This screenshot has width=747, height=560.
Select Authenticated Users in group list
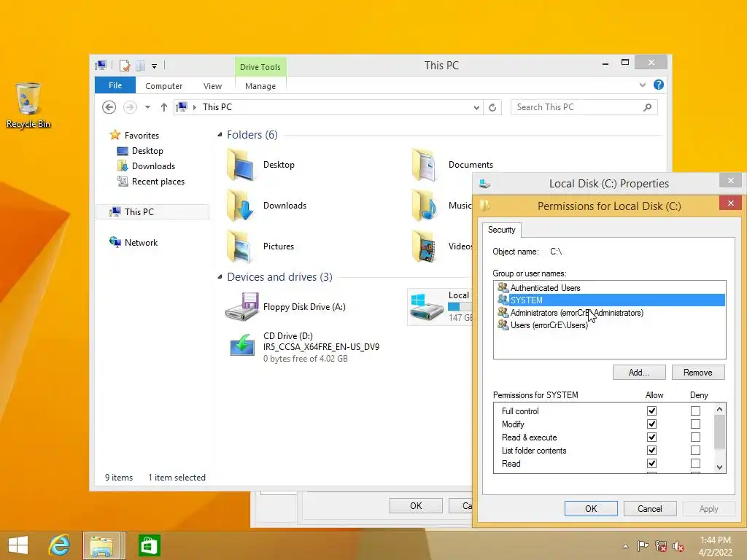click(609, 287)
